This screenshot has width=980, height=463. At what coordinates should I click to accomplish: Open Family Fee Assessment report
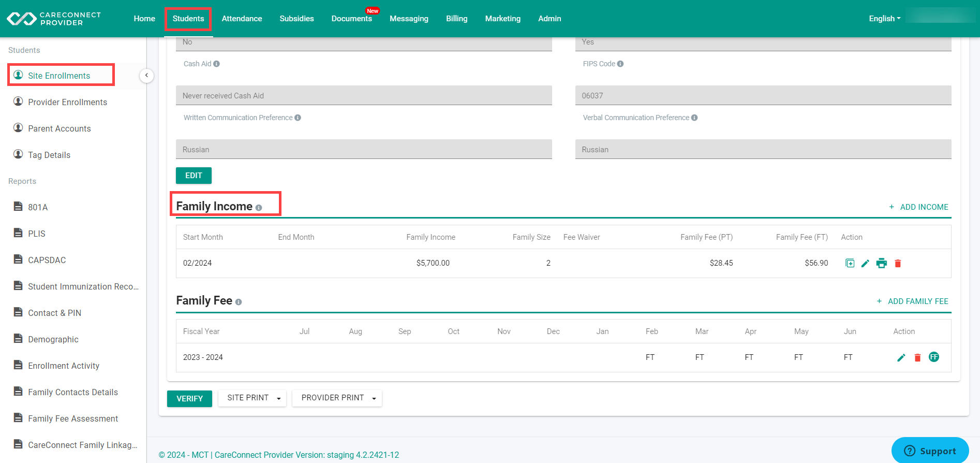coord(73,418)
